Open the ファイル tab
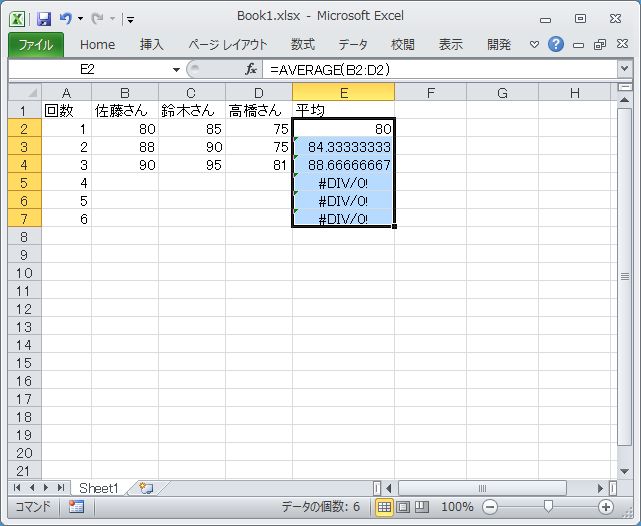The image size is (641, 526). [x=36, y=45]
